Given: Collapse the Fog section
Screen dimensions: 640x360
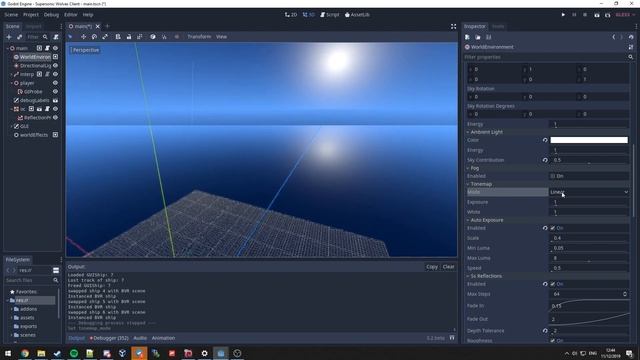Looking at the screenshot, I should (468, 168).
